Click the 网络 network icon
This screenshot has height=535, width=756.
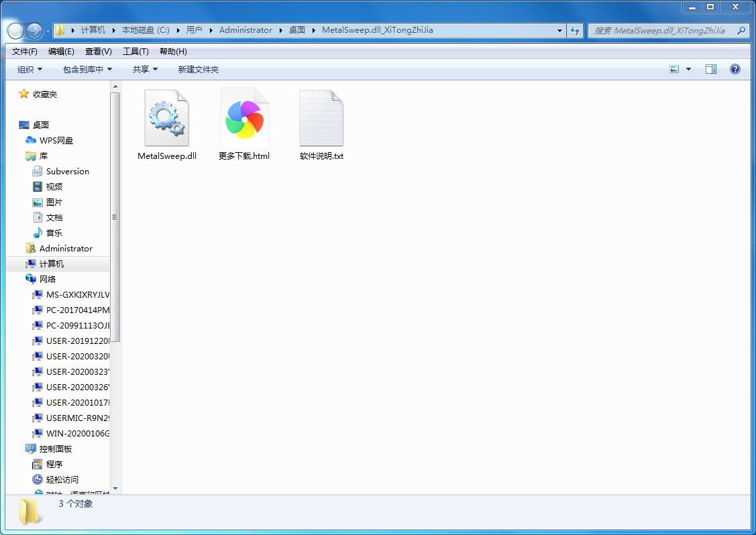point(31,279)
